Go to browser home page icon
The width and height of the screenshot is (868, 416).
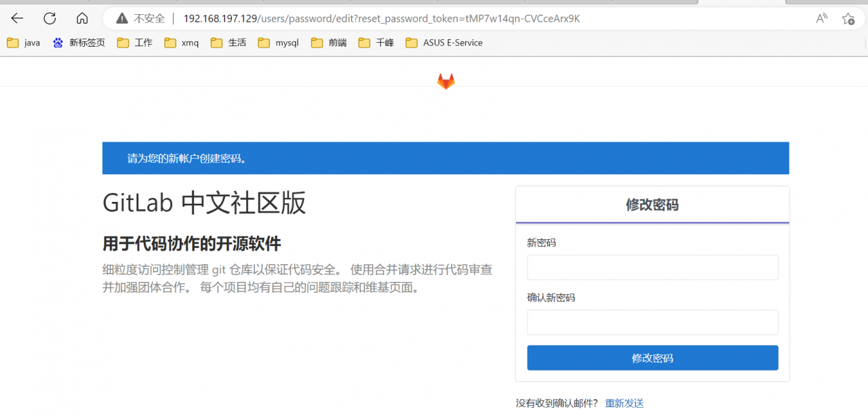pos(82,18)
